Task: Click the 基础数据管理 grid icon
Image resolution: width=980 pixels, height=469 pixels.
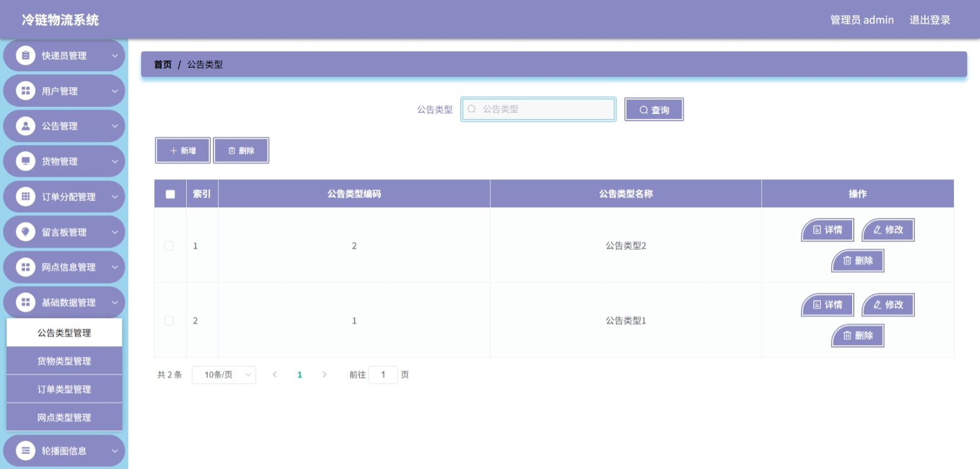Action: [x=26, y=302]
